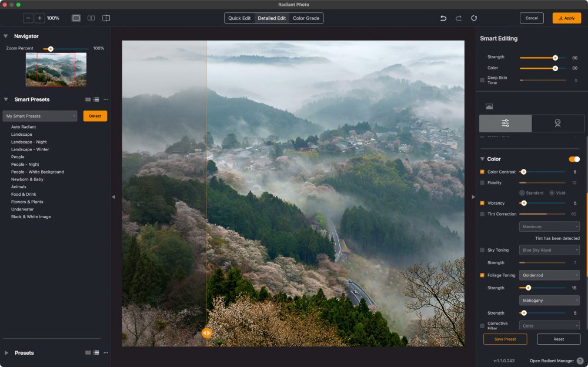Uncheck the Foliage Toning checkbox
588x367 pixels.
[x=482, y=275]
